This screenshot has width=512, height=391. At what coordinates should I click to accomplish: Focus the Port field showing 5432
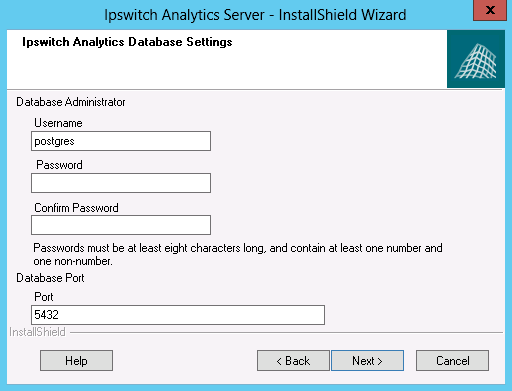[x=178, y=315]
